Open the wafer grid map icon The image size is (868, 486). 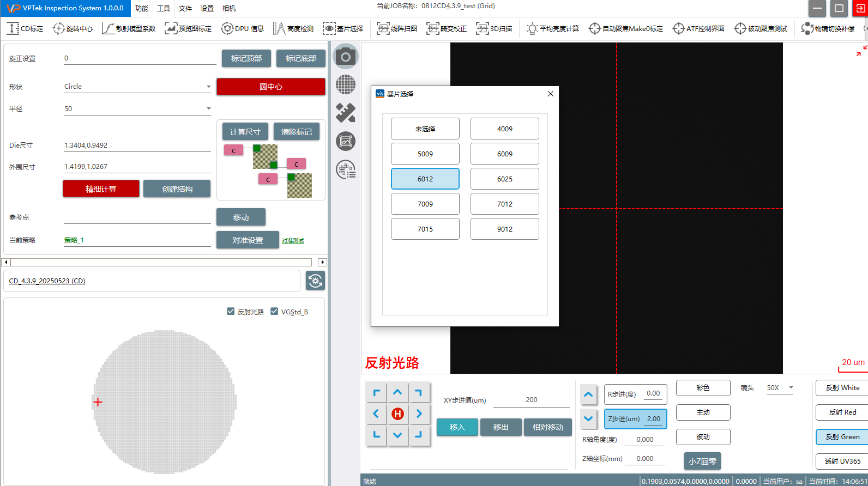click(x=346, y=85)
